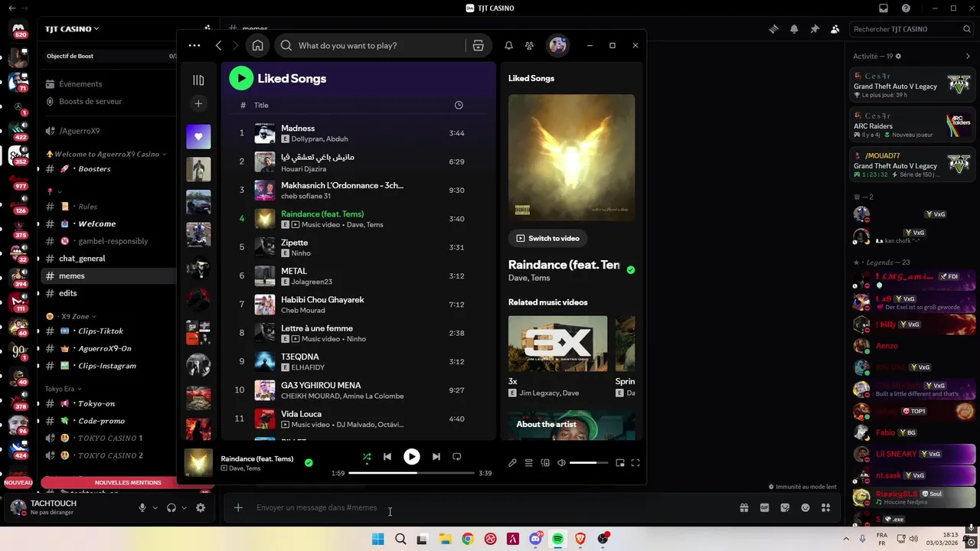Screen dimensions: 980x551
Task: Open Spotify's Friend Activity icon
Action: 529,45
